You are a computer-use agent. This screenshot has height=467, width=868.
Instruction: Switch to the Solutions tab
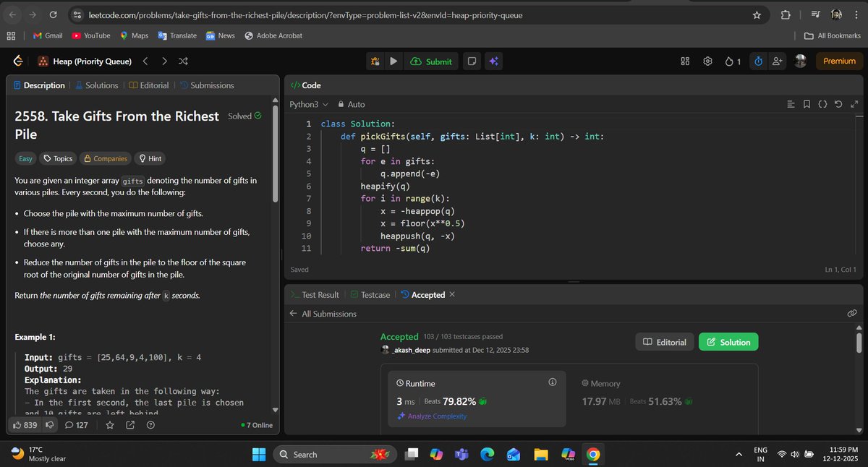click(96, 85)
